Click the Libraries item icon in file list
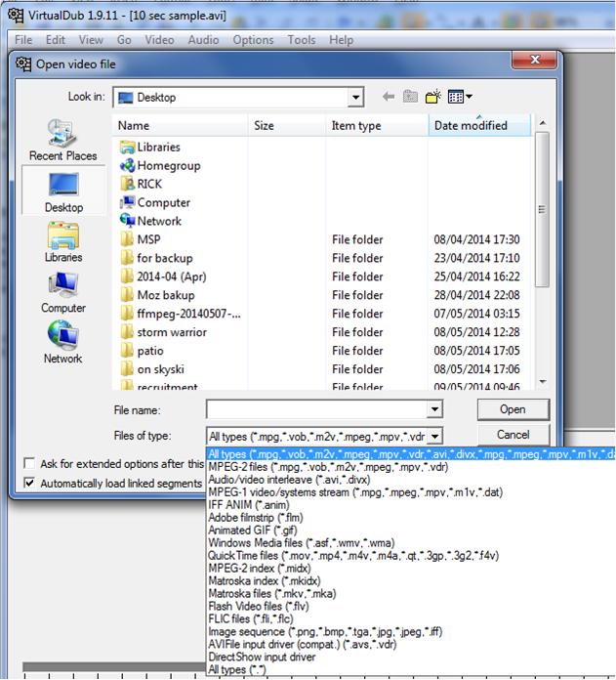616x680 pixels. click(127, 147)
